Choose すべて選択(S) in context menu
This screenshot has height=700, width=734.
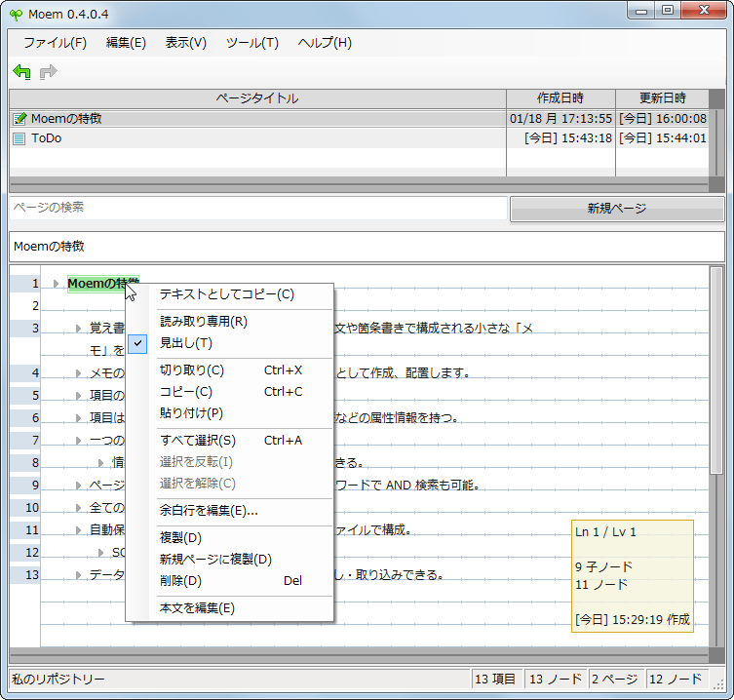point(229,441)
